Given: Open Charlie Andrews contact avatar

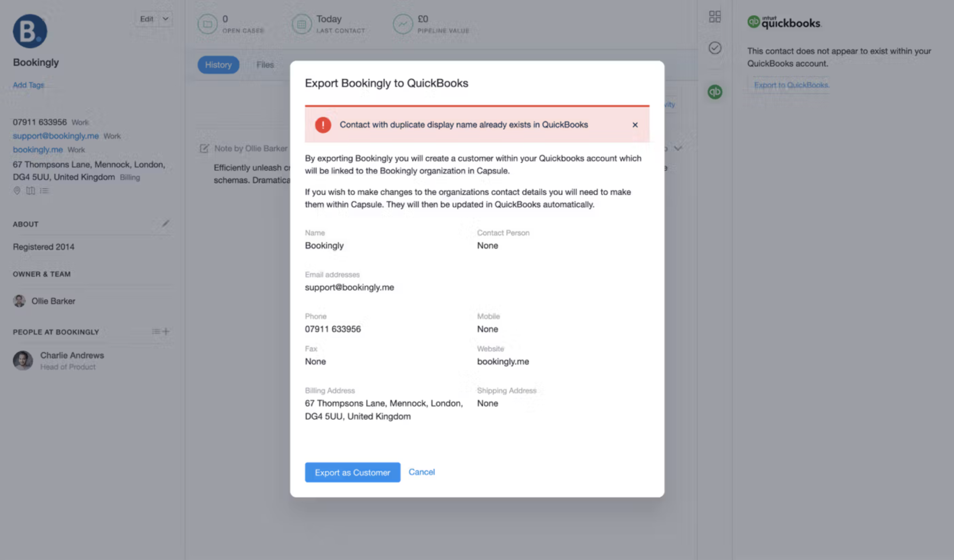Looking at the screenshot, I should click(x=23, y=361).
